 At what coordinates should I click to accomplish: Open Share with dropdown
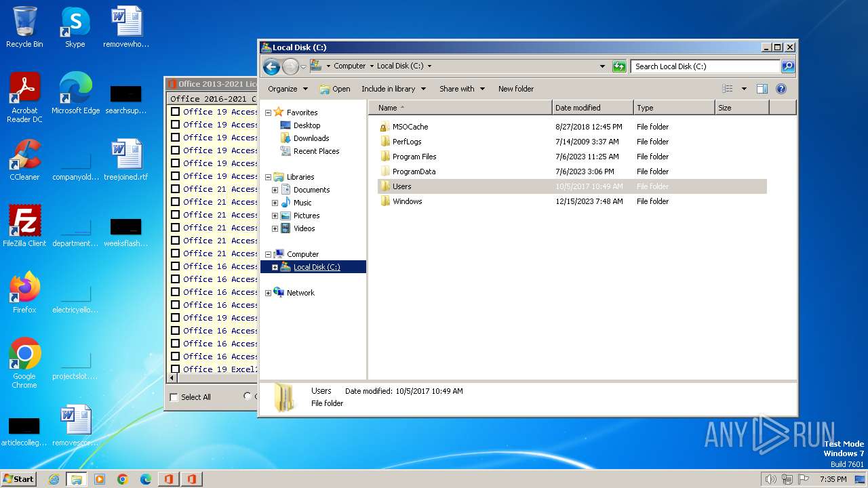(x=462, y=89)
